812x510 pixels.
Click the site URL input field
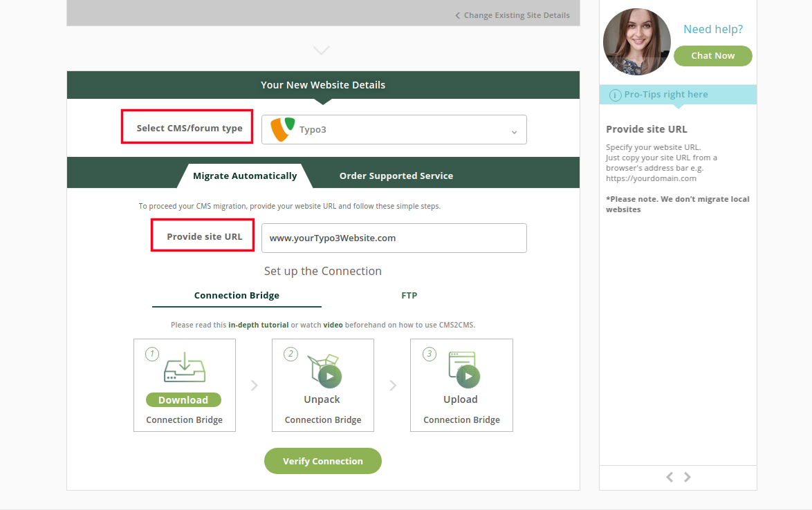pyautogui.click(x=394, y=238)
